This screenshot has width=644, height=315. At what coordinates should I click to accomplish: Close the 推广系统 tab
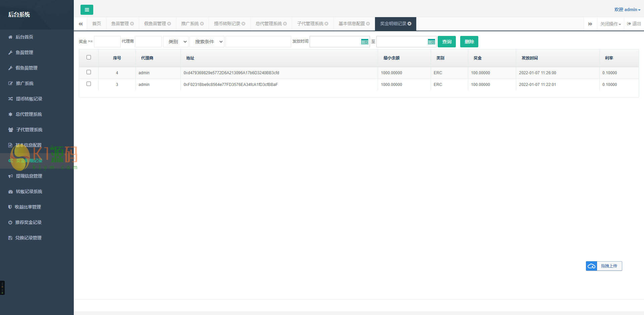tap(202, 24)
